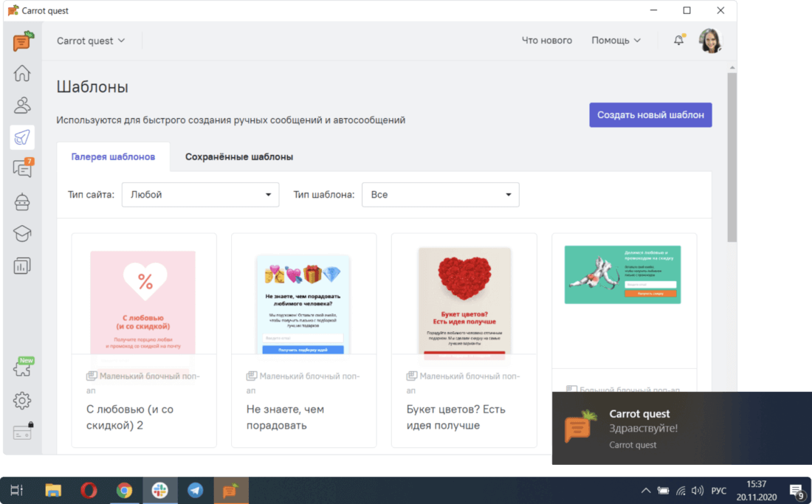Open integrations puzzle icon marked New
The height and width of the screenshot is (504, 812).
pyautogui.click(x=22, y=369)
